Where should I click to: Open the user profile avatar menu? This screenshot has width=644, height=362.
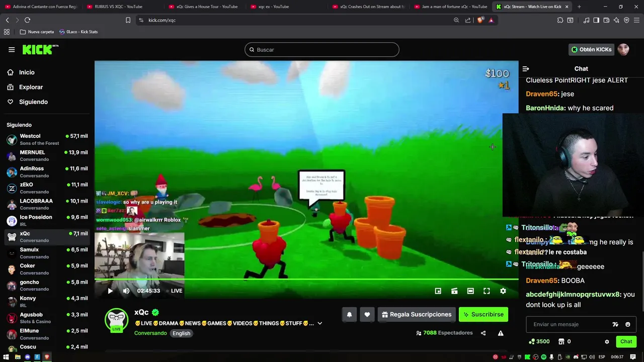tap(623, 49)
